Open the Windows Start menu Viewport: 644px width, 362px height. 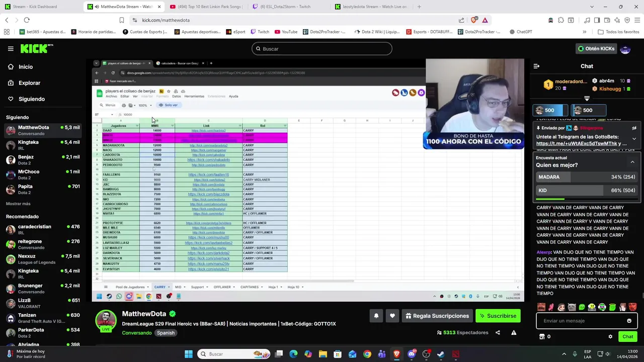188,354
